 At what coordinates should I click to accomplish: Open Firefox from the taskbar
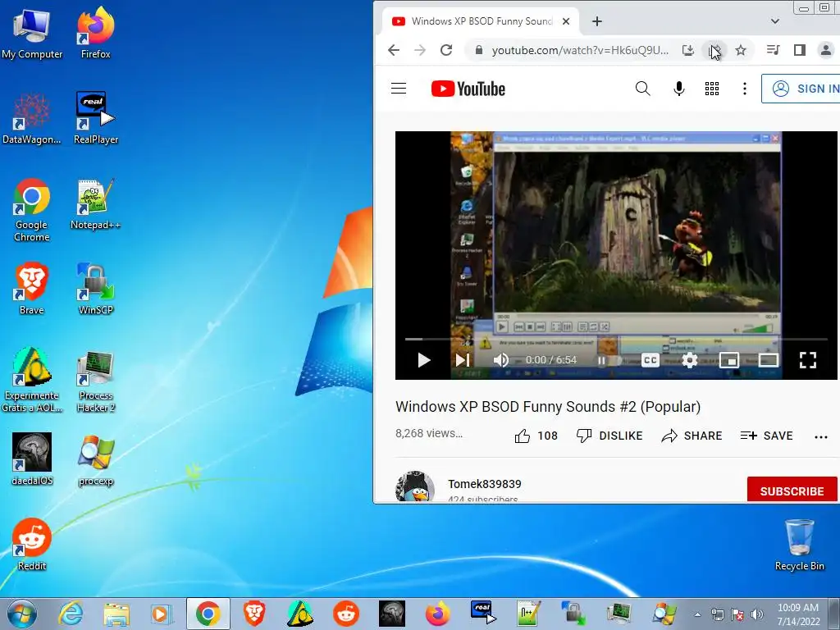tap(438, 614)
